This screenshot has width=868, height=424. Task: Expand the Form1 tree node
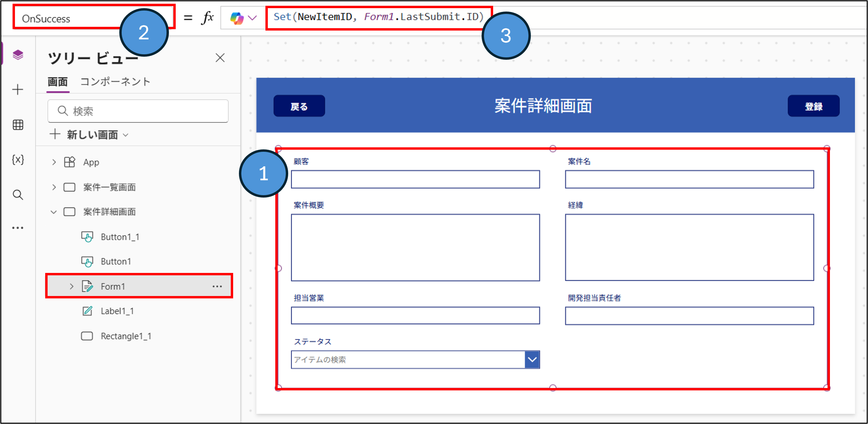[71, 287]
